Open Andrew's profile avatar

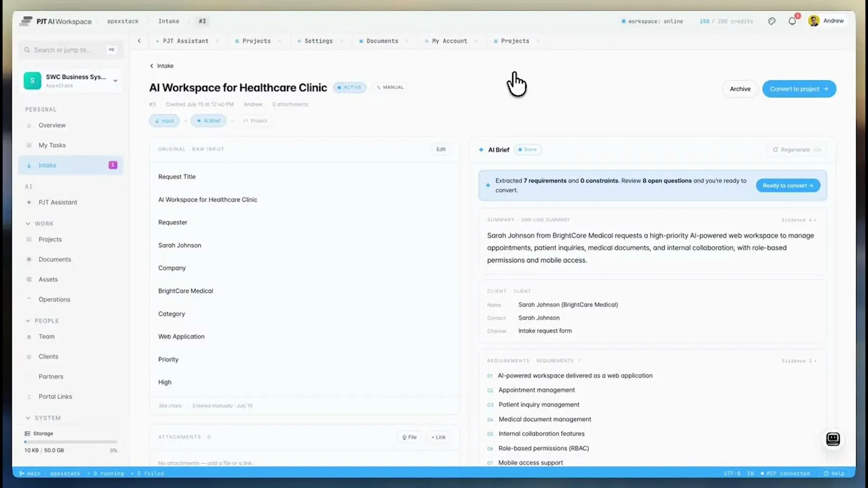(x=813, y=21)
